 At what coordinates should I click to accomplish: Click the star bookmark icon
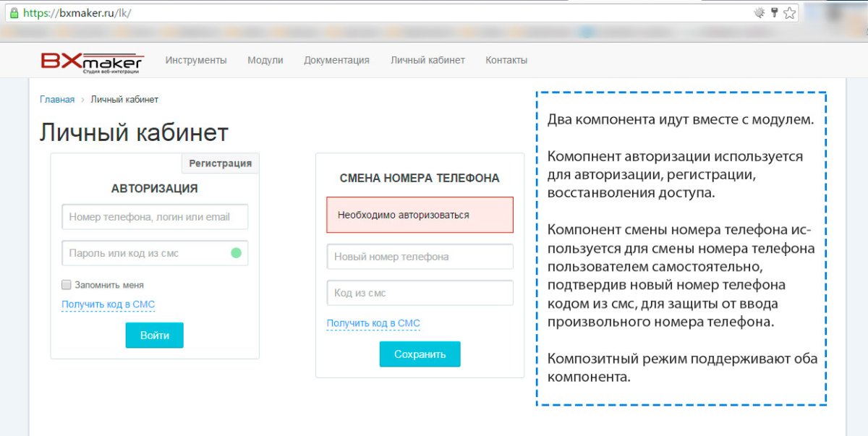pos(790,12)
